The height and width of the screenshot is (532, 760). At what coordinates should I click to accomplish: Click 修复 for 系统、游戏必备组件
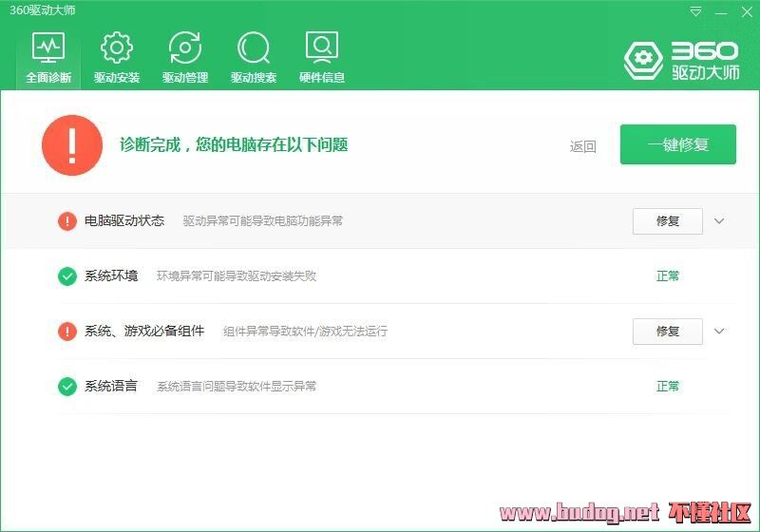coord(668,332)
